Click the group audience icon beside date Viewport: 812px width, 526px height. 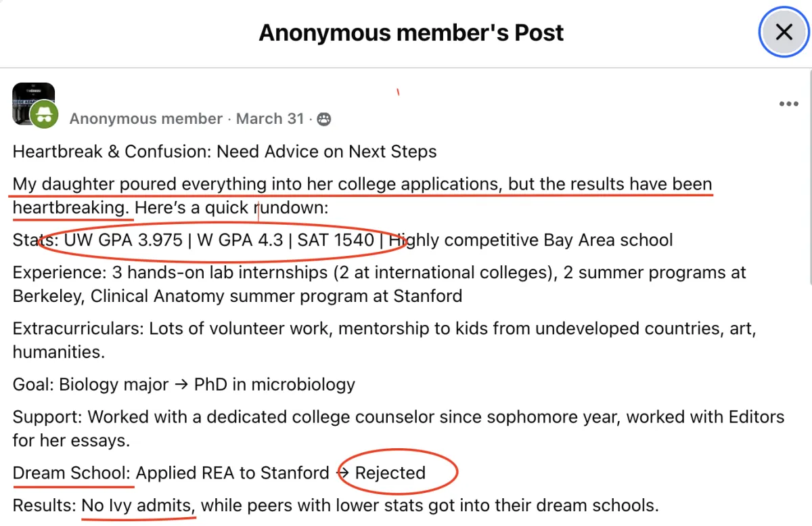(324, 119)
